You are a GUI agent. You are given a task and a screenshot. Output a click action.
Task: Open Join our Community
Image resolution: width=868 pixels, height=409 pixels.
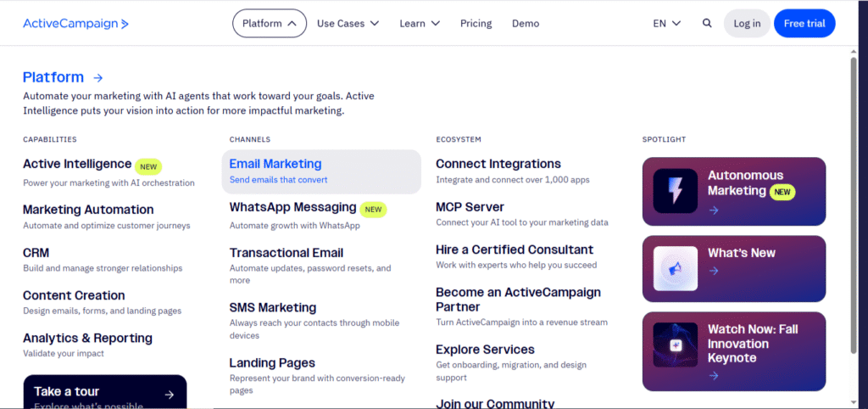(x=495, y=403)
